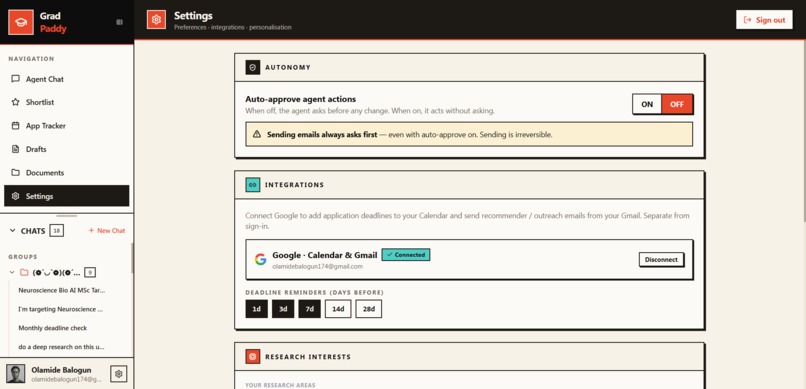Go to Shortlist page
The image size is (806, 389).
pos(67,102)
